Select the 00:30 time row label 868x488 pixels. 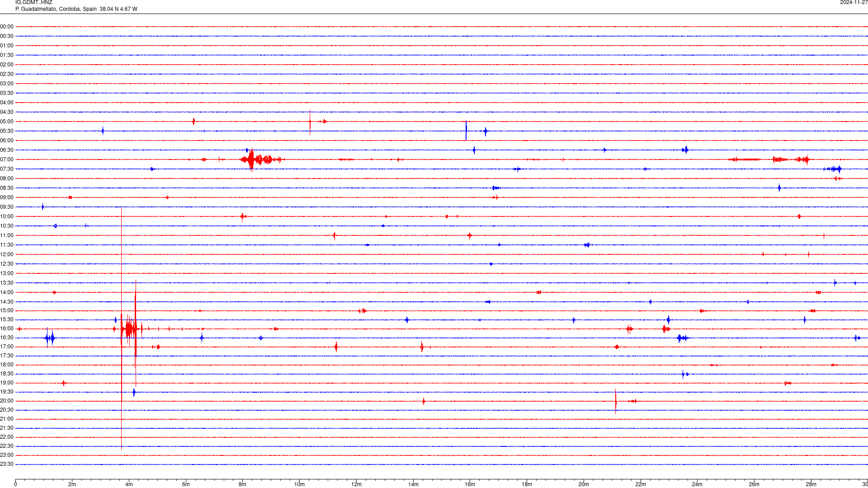tap(7, 36)
